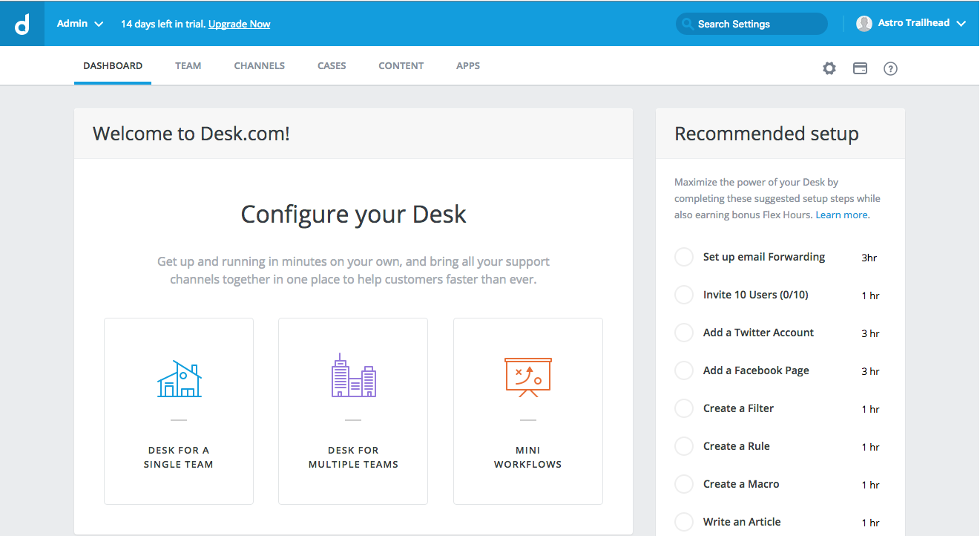Click the Welcome to Desk.com! heading
This screenshot has width=980, height=536.
191,134
